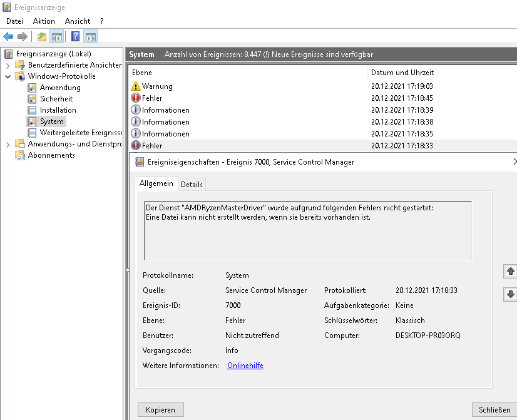Image resolution: width=517 pixels, height=420 pixels.
Task: Select the Fehler event at 17:18:45
Action: (323, 98)
